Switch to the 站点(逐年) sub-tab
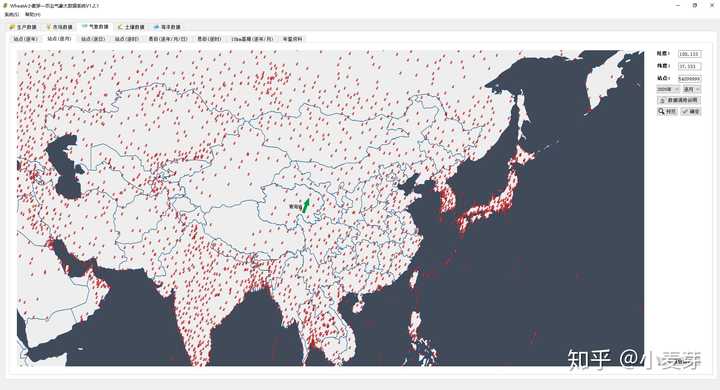Screen dimensions: 720x390 click(26, 39)
